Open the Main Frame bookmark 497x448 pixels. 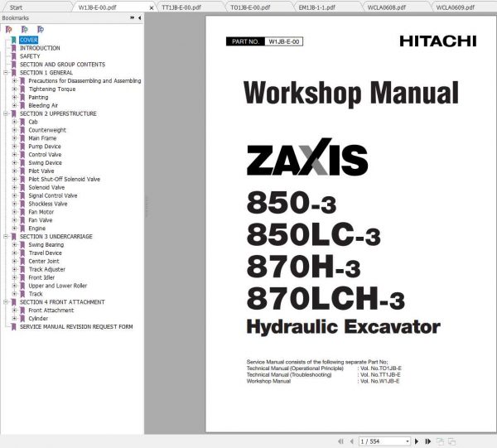point(42,138)
